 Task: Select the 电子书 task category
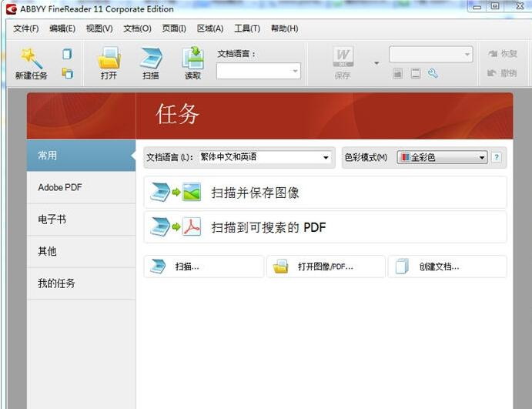[x=52, y=220]
